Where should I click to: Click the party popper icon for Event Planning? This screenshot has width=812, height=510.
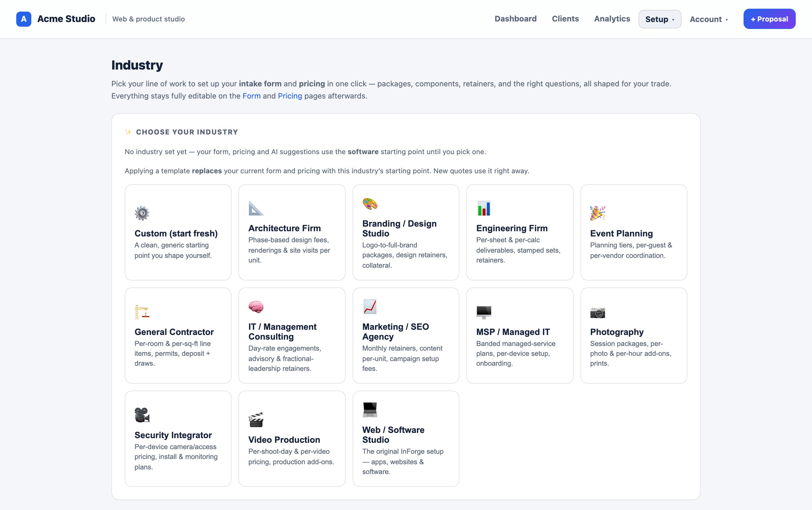click(597, 213)
